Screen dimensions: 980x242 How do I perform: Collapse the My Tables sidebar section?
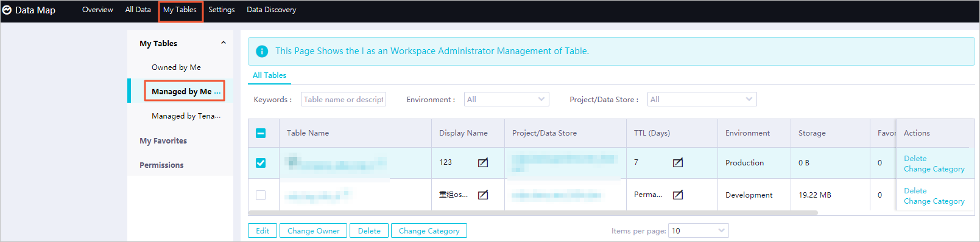coord(224,43)
